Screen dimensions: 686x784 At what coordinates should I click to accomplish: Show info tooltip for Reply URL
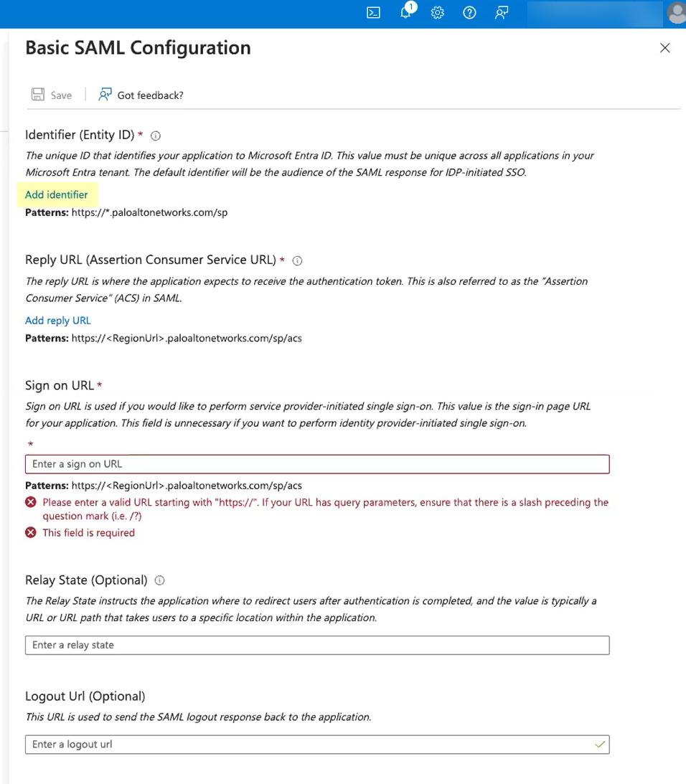click(298, 261)
